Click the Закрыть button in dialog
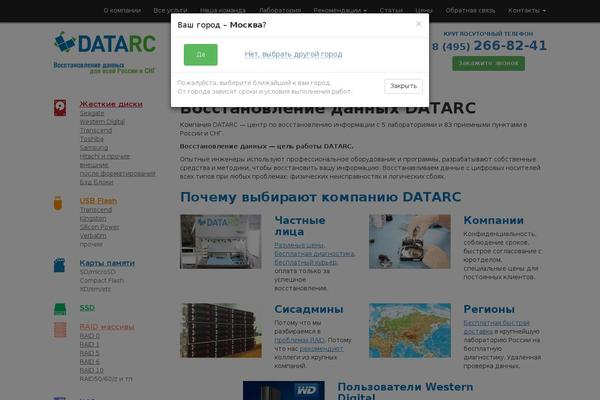Screen dimensions: 600x400 (403, 86)
